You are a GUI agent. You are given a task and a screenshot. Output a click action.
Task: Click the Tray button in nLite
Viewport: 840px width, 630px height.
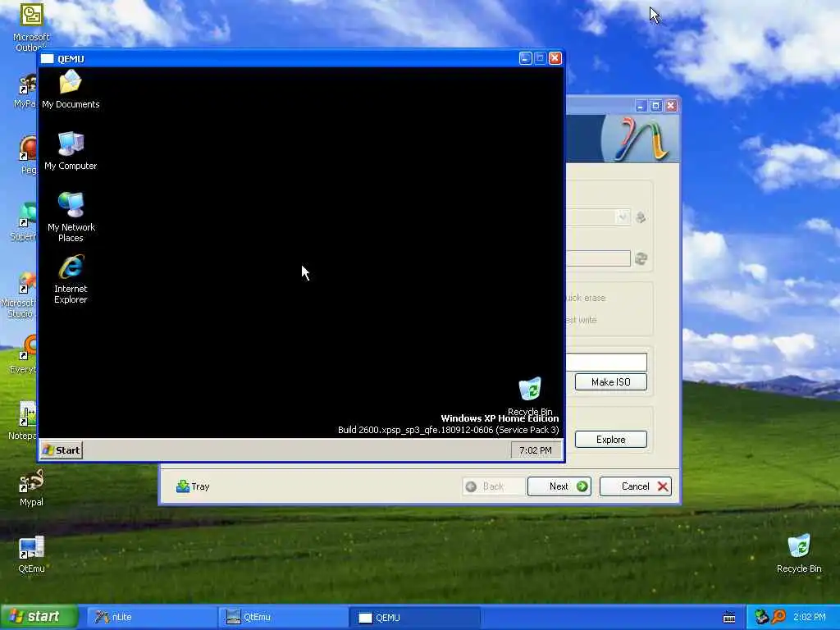(193, 486)
